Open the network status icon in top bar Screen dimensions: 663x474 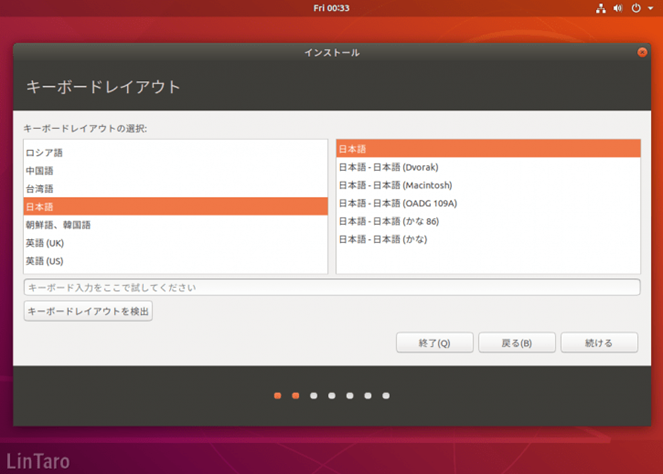pos(601,8)
